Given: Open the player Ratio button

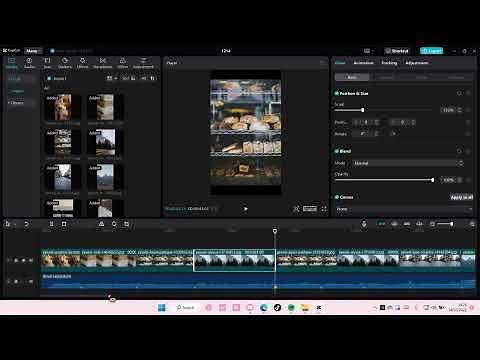Looking at the screenshot, I should 310,209.
